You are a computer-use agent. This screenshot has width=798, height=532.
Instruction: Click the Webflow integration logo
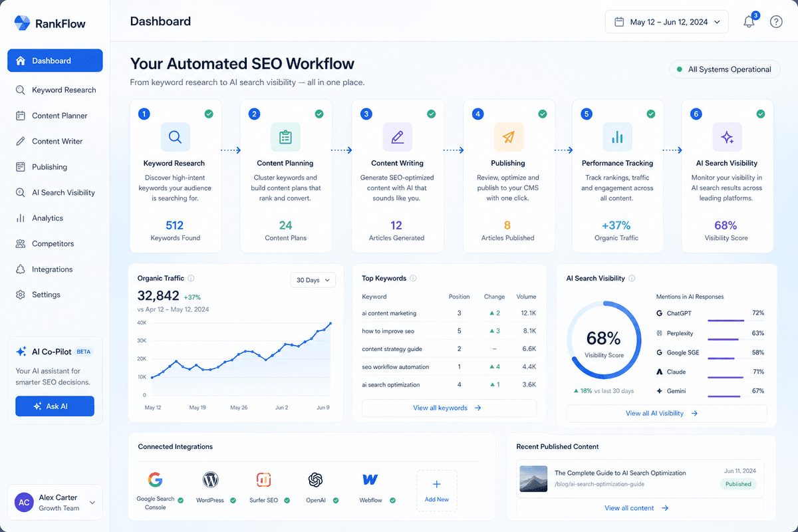[x=370, y=479]
